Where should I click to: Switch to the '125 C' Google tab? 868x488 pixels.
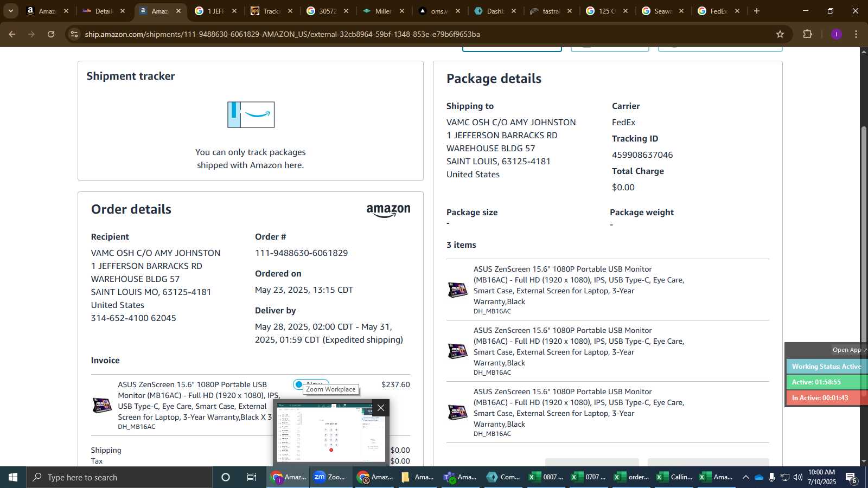(x=607, y=11)
